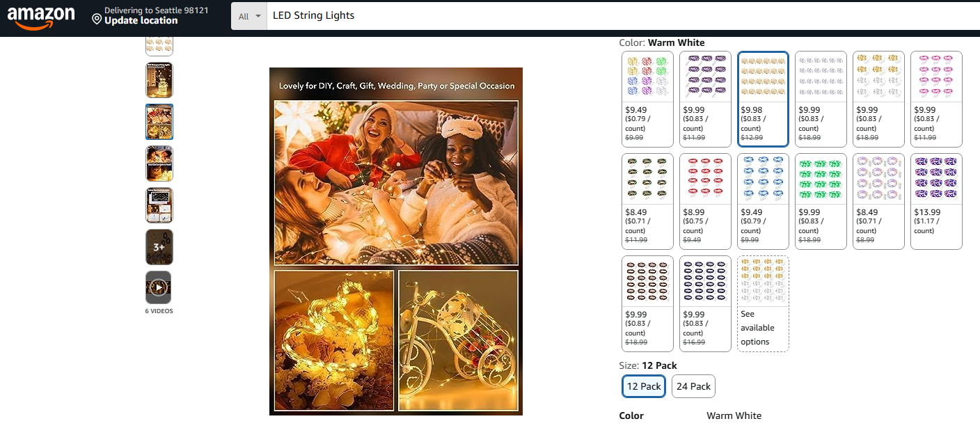
Task: Select the Warm White swatch at $9.98
Action: tap(763, 99)
